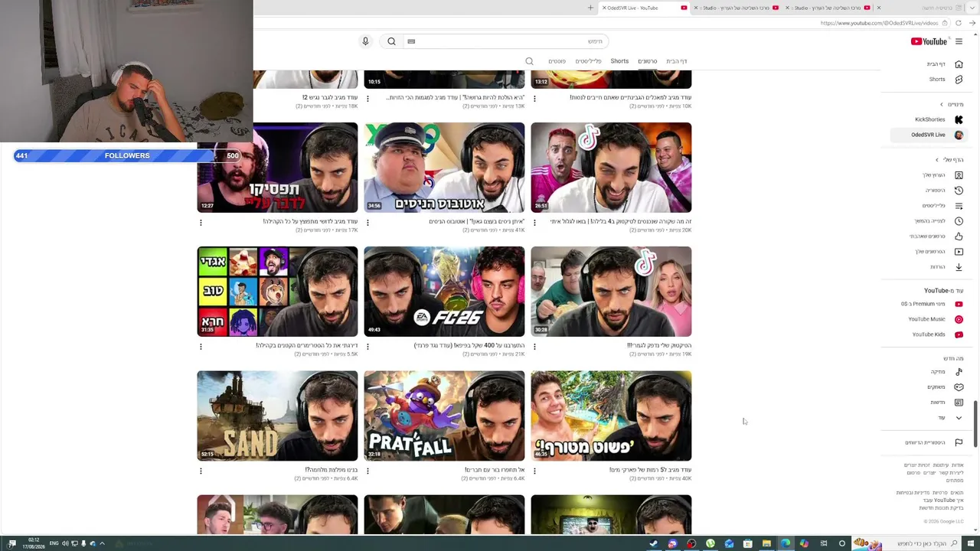Go to Home via sidebar house icon
This screenshot has height=551, width=980.
coord(959,64)
